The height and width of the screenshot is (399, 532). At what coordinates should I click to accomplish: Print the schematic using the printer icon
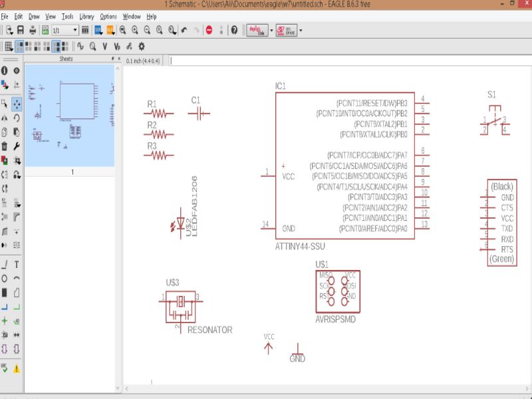(33, 30)
